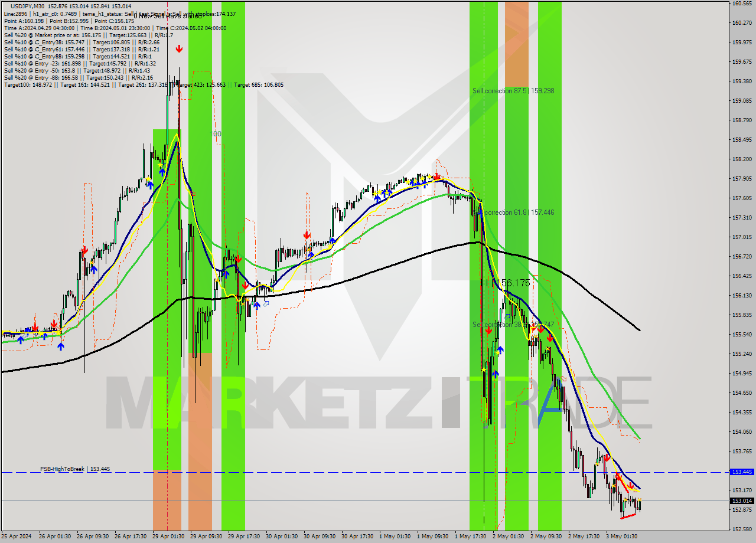Screen dimensions: 756x543
Task: Select 'Sell %20 @ Market price or at: 156.175' line
Action: pos(89,35)
